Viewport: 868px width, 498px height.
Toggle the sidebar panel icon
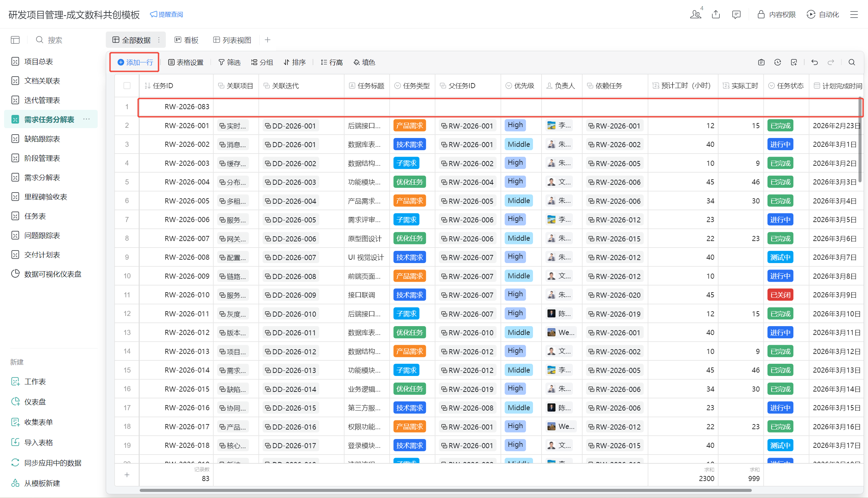point(15,40)
